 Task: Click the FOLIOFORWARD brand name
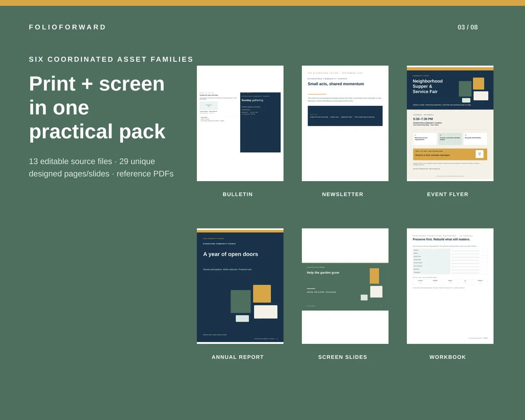[x=67, y=27]
